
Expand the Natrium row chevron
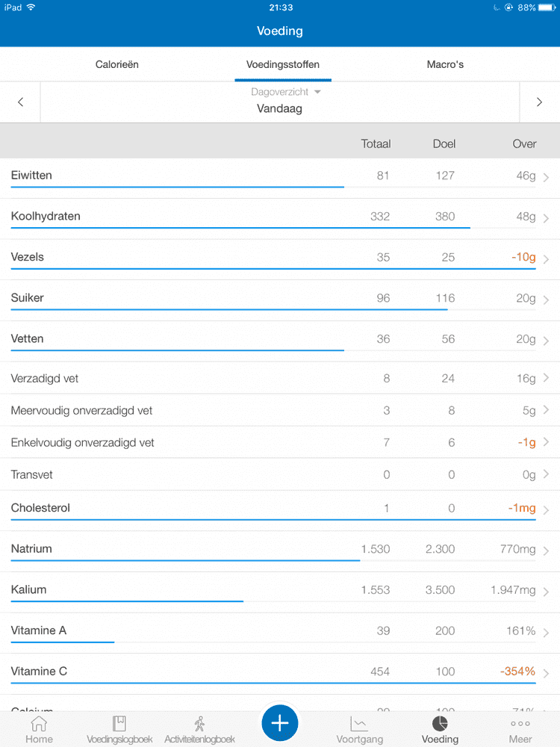pyautogui.click(x=547, y=551)
